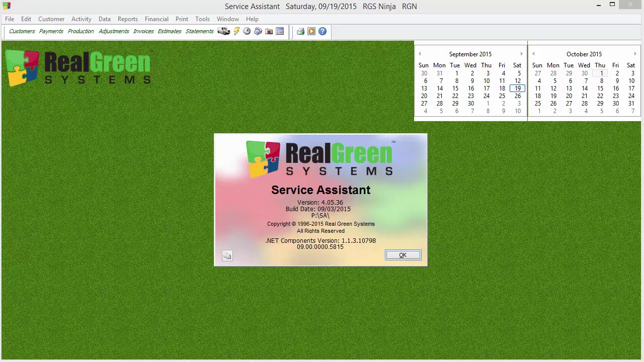The width and height of the screenshot is (644, 362).
Task: Select September 19 in the calendar
Action: tap(518, 88)
